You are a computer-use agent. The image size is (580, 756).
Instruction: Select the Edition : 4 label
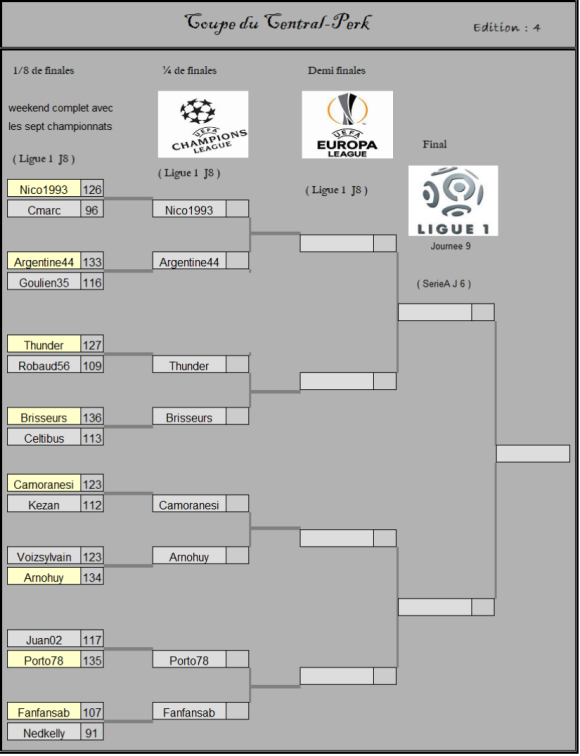pyautogui.click(x=506, y=27)
